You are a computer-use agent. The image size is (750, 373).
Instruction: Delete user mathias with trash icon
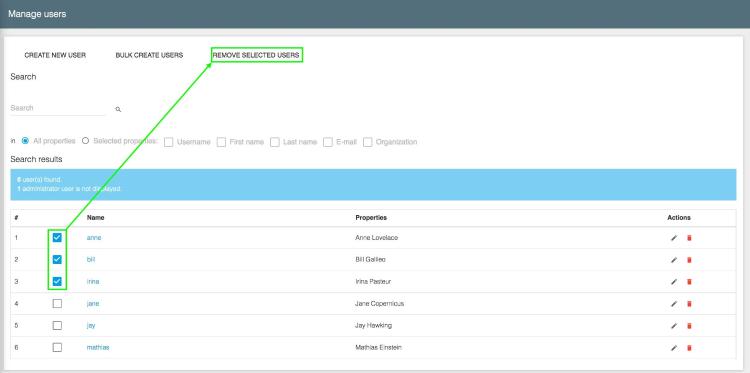[x=689, y=348]
